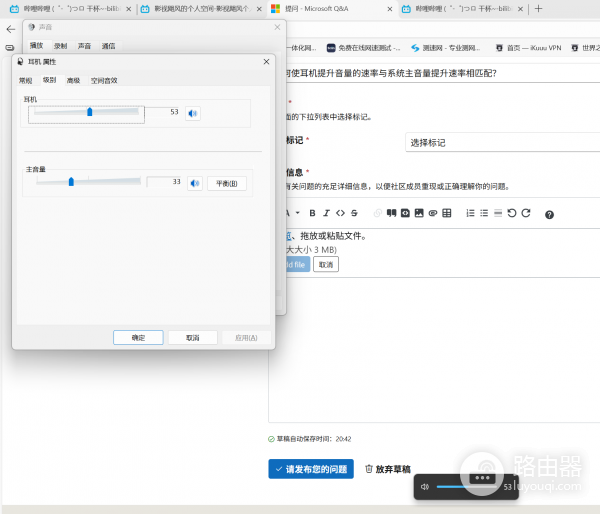Click the 主音量 slider thumb
Viewport: 600px width, 514px height.
[x=71, y=181]
